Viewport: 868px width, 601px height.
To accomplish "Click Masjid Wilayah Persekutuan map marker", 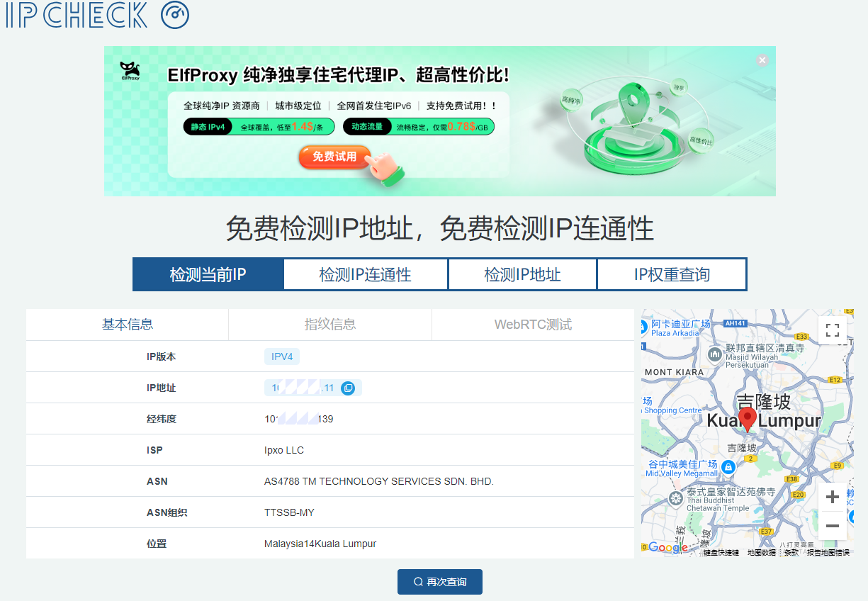I will [x=716, y=353].
